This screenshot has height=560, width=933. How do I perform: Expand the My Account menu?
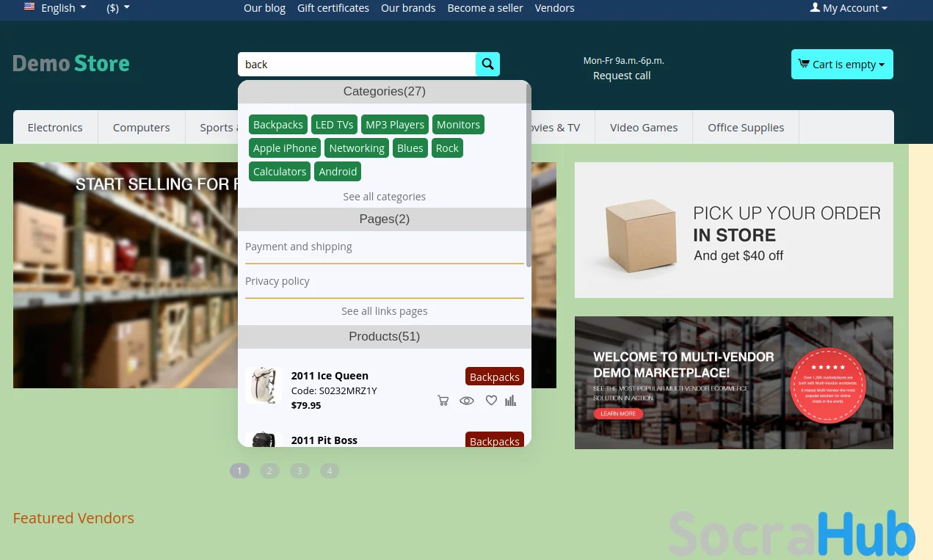(849, 8)
